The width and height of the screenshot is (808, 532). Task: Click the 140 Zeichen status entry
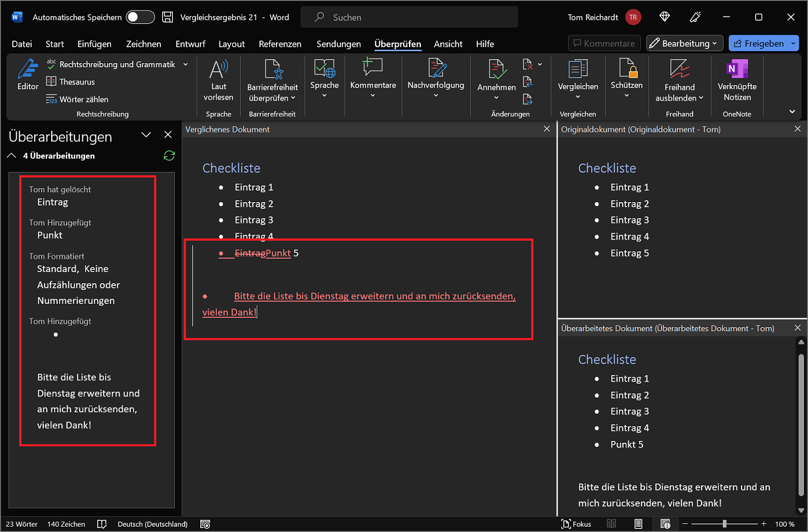67,524
